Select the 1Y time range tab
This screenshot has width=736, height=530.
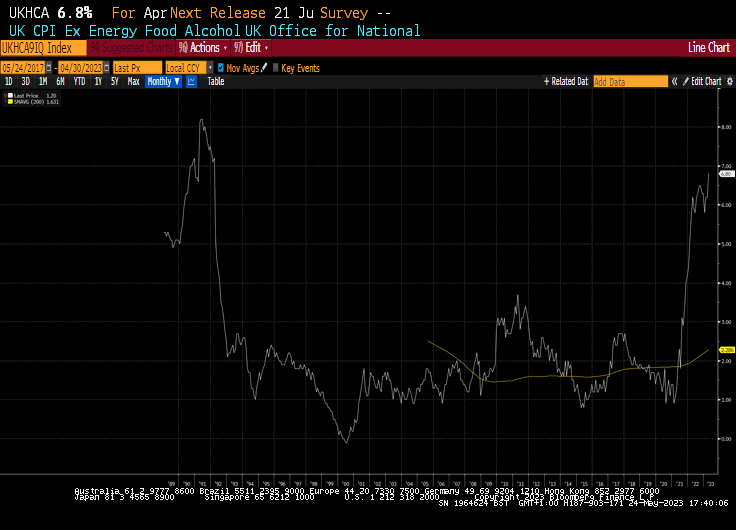pos(98,82)
